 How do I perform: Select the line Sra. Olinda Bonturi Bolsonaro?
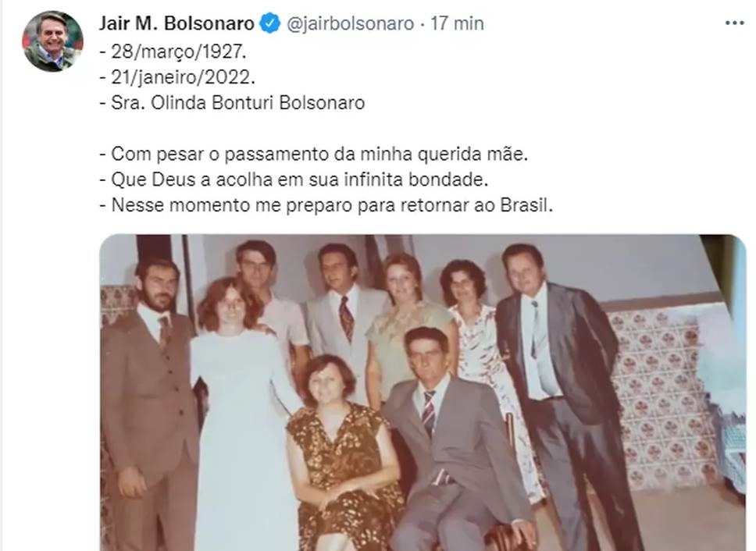click(x=232, y=102)
